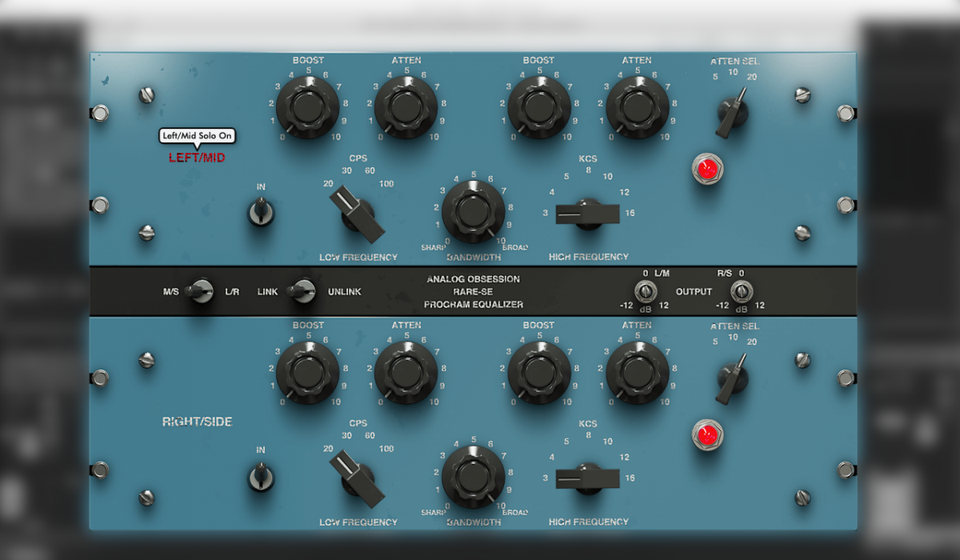Click the LEFT/MID solo label
This screenshot has width=960, height=560.
(x=197, y=158)
